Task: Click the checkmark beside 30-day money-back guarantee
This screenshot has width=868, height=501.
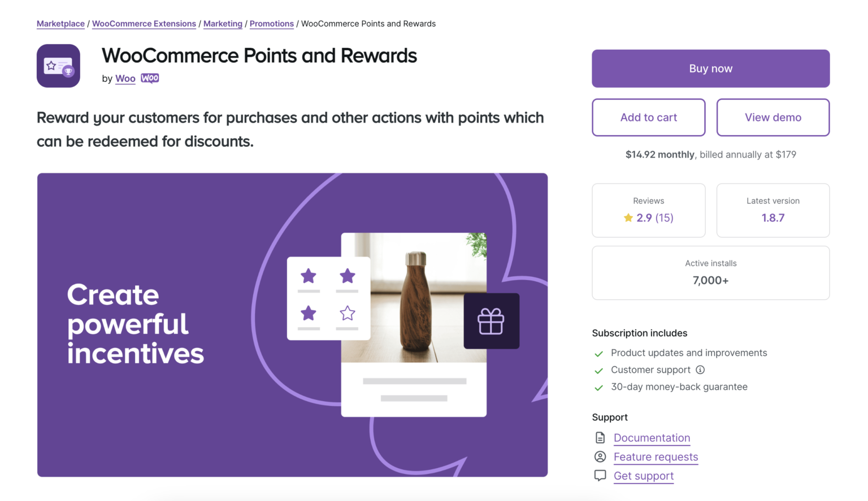Action: pos(598,387)
